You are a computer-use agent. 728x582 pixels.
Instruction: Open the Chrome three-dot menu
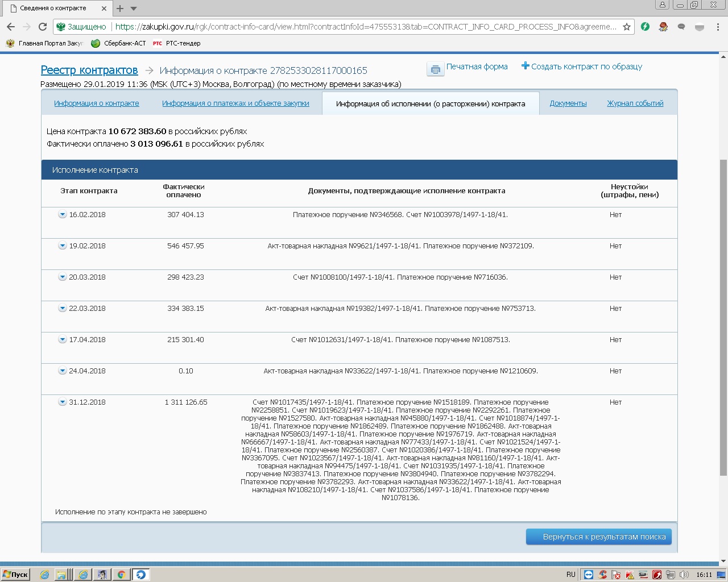[719, 27]
